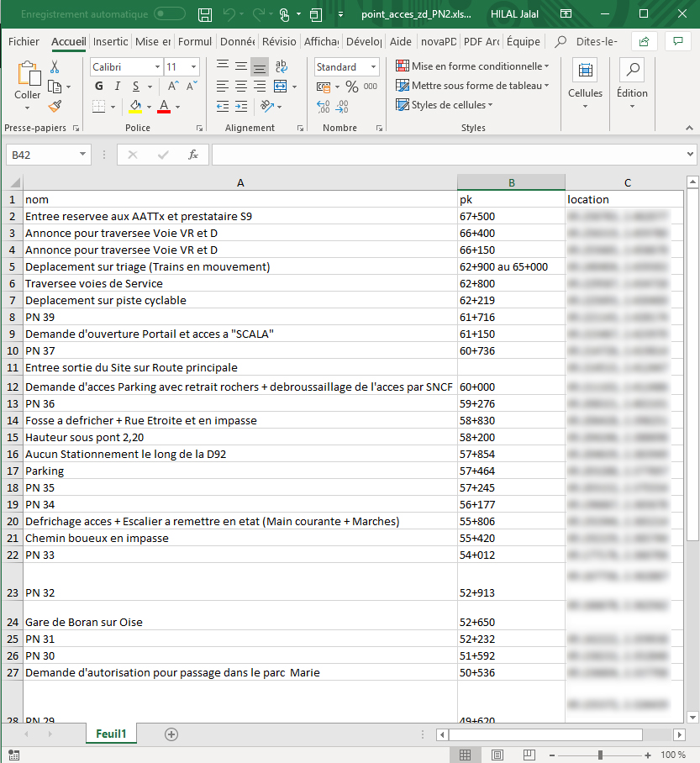
Task: Merge and center cells
Action: coord(281,87)
